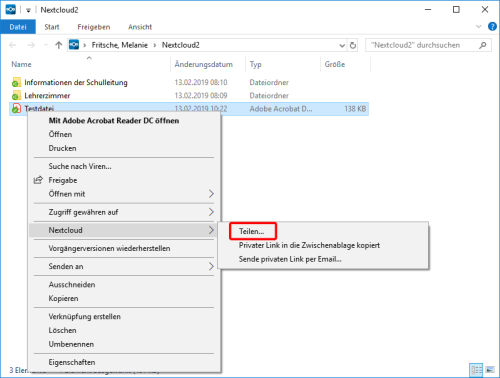Go up one folder level arrow
Screen dimensions: 500x378
coord(59,45)
